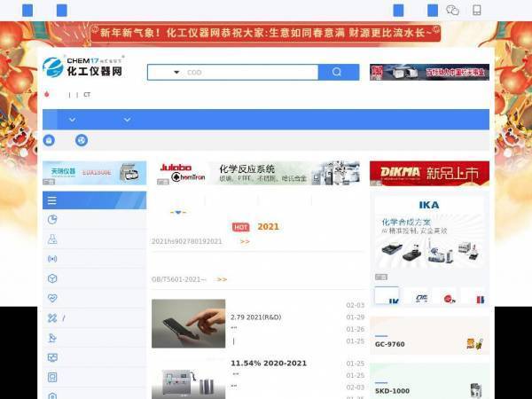
Task: Open the search type dropdown arrow
Action: pyautogui.click(x=176, y=73)
